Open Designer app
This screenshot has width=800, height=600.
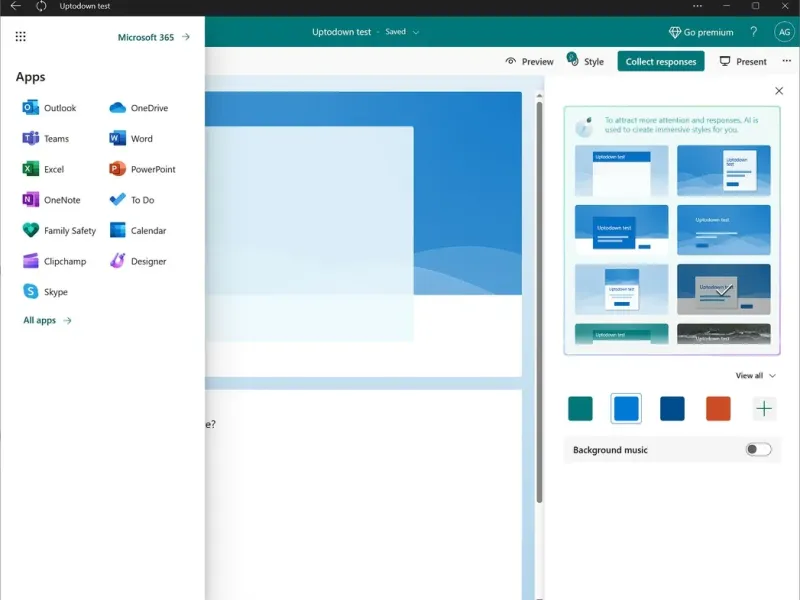click(x=138, y=261)
